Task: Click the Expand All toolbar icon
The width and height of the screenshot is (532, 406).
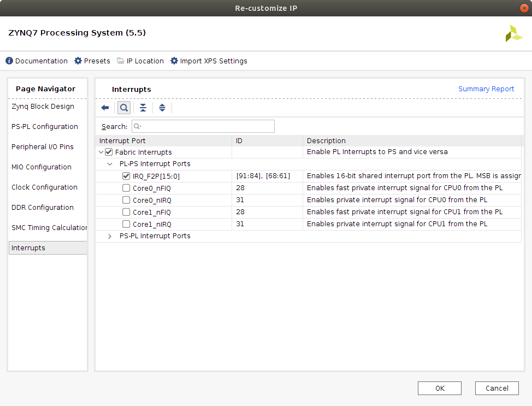Action: tap(162, 108)
